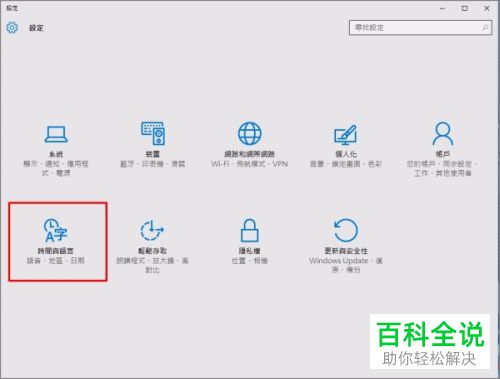The height and width of the screenshot is (379, 500).
Task: Click the 裝置 label text
Action: 153,154
